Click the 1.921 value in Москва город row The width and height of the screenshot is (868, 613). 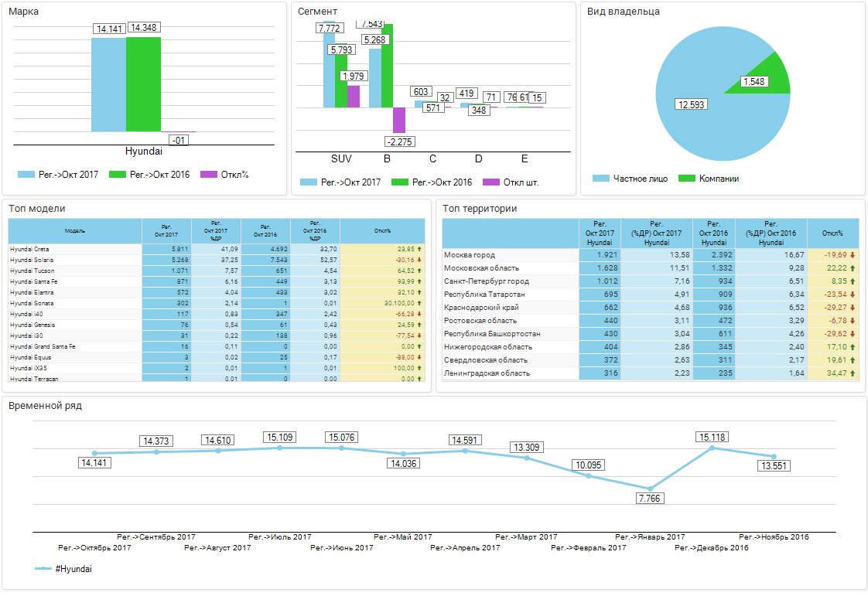click(607, 255)
